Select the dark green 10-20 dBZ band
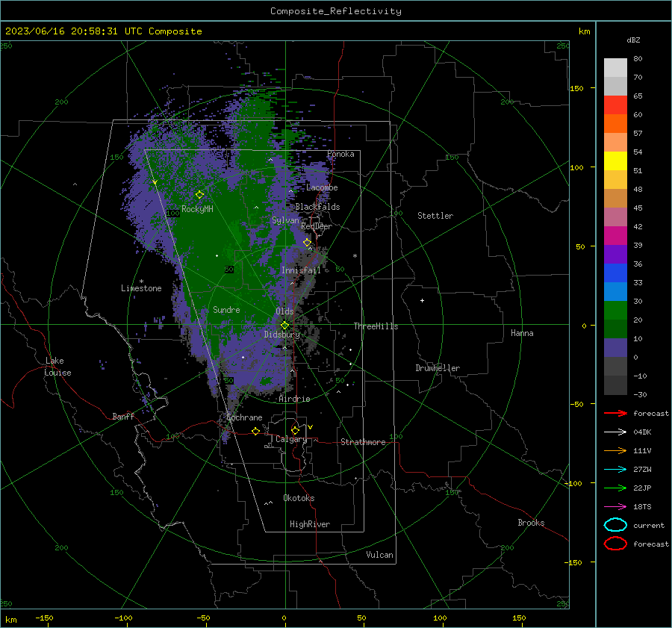 coord(615,329)
